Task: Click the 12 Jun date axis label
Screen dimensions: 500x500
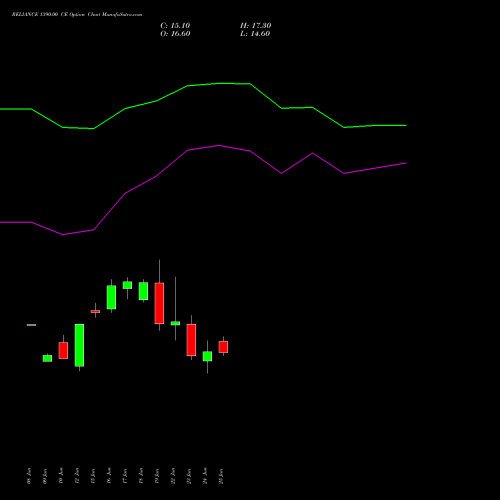Action: tap(77, 476)
